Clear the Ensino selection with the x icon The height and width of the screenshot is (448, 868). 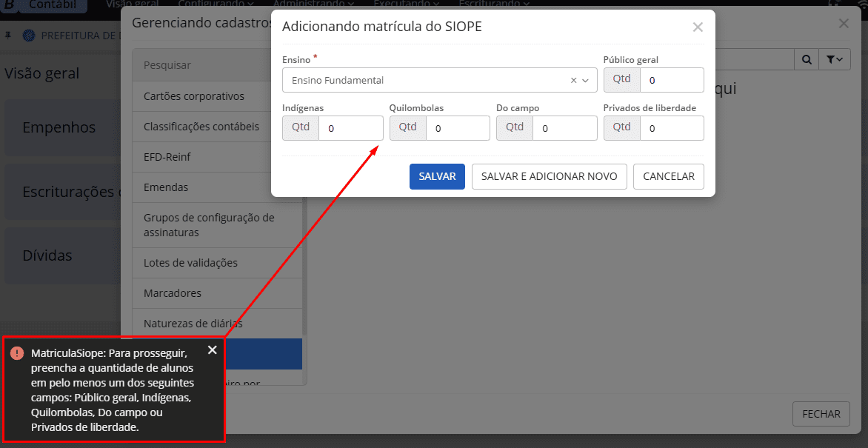[572, 79]
